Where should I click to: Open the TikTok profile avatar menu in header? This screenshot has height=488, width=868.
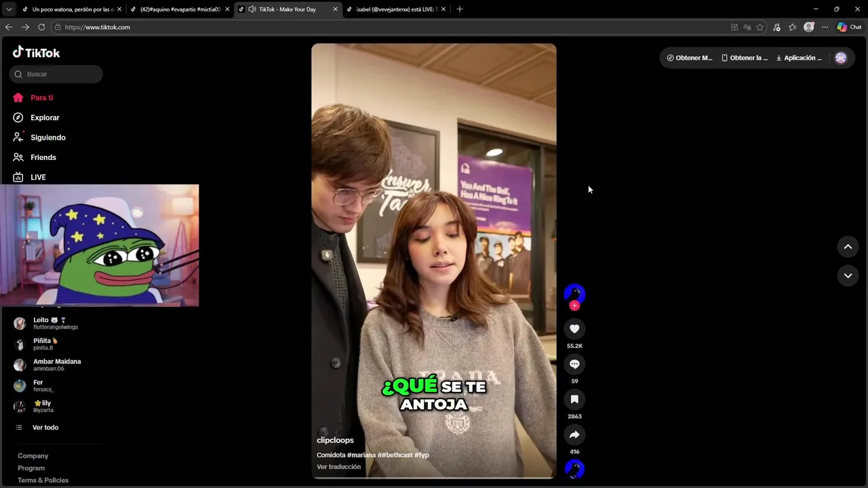tap(841, 58)
